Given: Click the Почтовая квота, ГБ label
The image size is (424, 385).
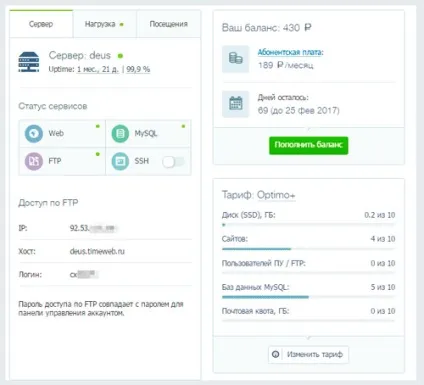Looking at the screenshot, I should [x=255, y=311].
